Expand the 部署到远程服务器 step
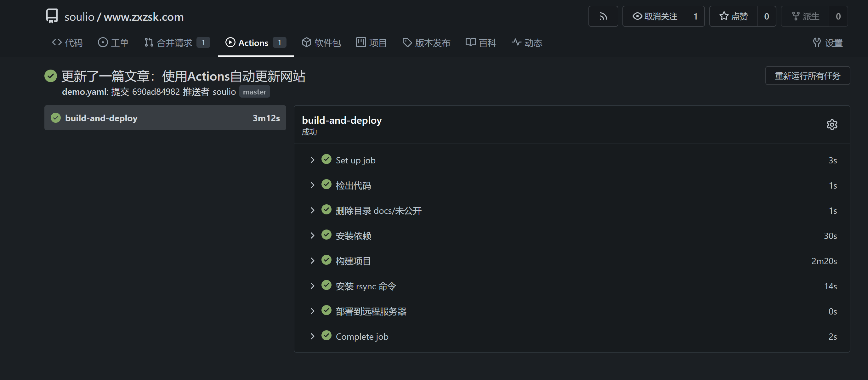Screen dimensions: 868x380 pyautogui.click(x=312, y=311)
